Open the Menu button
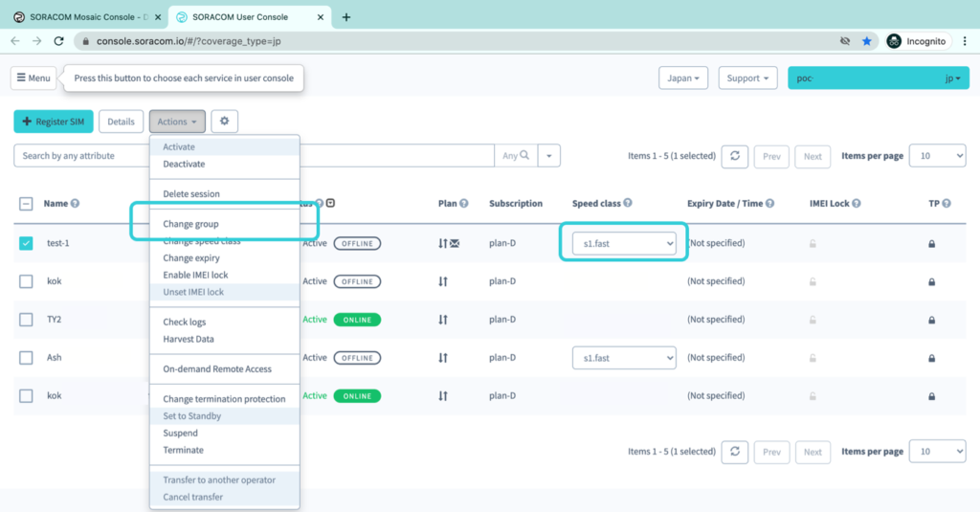The height and width of the screenshot is (512, 980). tap(33, 78)
